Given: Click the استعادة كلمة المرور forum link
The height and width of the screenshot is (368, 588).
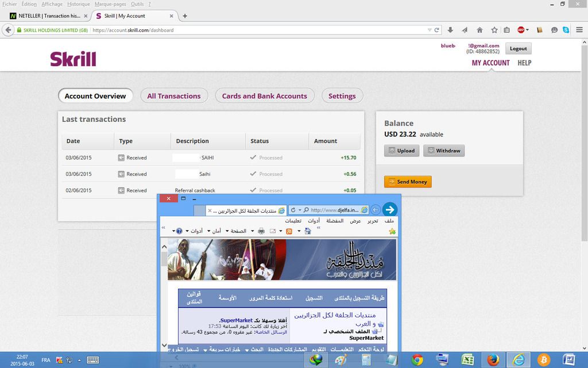Looking at the screenshot, I should [x=271, y=298].
